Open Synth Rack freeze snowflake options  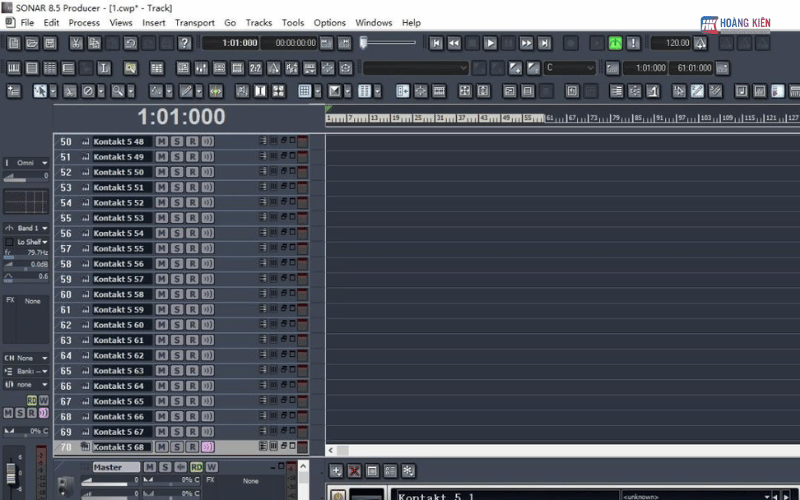coord(408,471)
